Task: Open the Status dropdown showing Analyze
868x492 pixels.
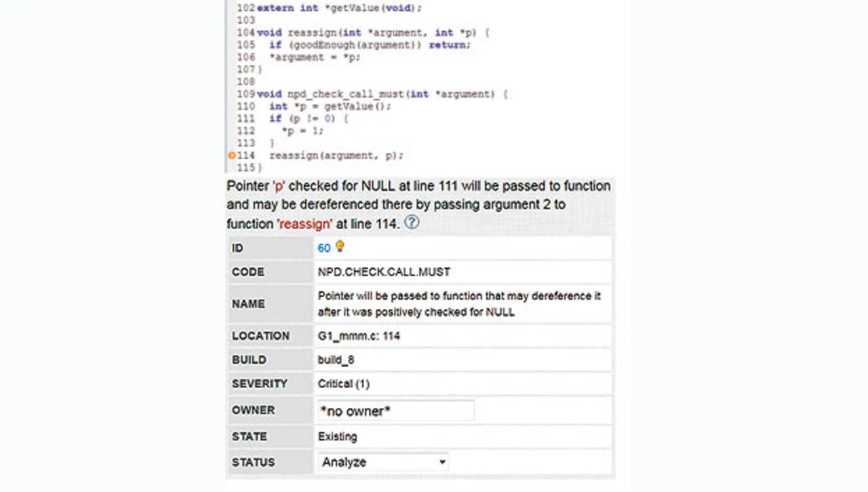Action: tap(383, 462)
